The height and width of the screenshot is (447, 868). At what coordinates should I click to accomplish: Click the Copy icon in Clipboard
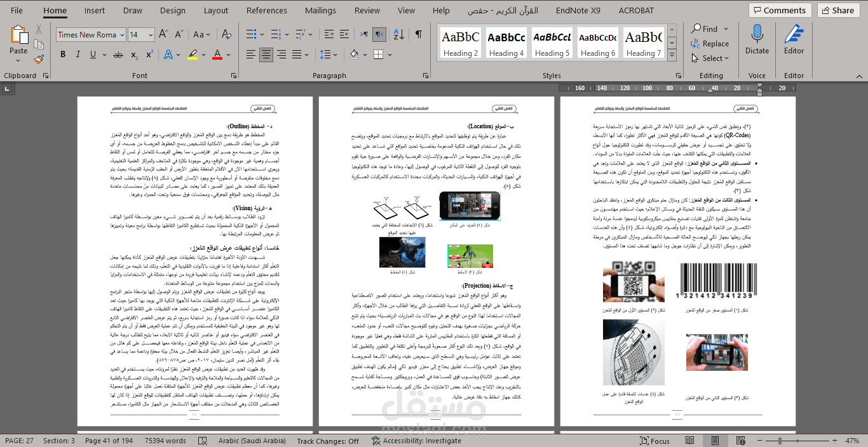tap(39, 44)
